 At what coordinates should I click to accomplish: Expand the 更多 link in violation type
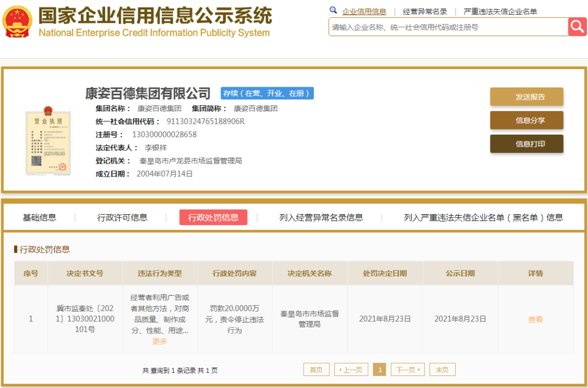point(160,342)
